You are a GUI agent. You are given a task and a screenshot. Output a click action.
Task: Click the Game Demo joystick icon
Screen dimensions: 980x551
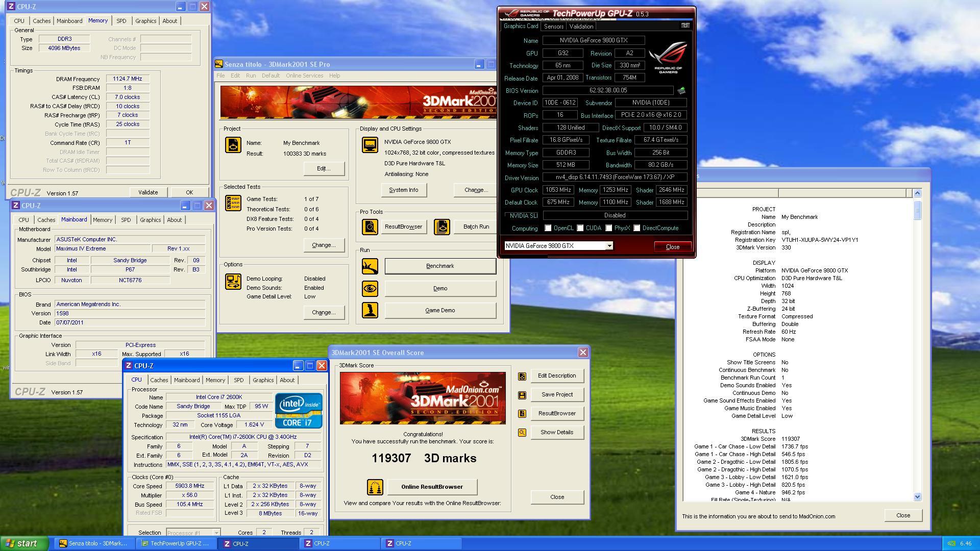370,310
